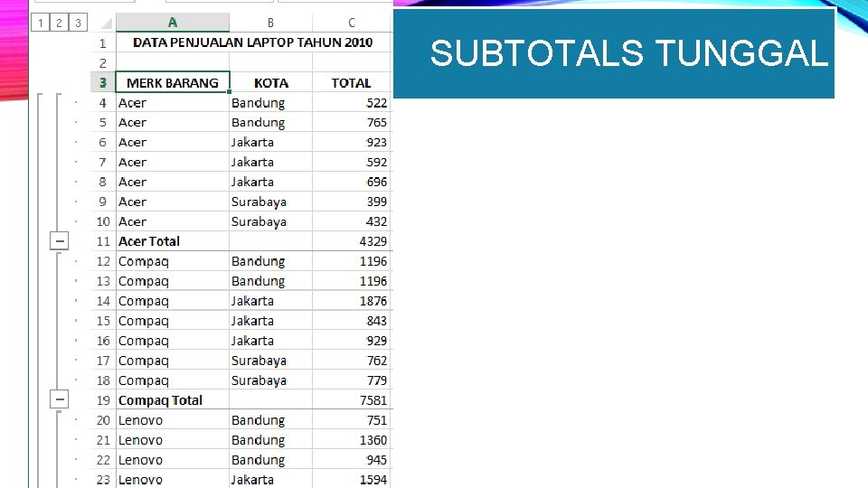Select the cell with value 592

(x=352, y=162)
